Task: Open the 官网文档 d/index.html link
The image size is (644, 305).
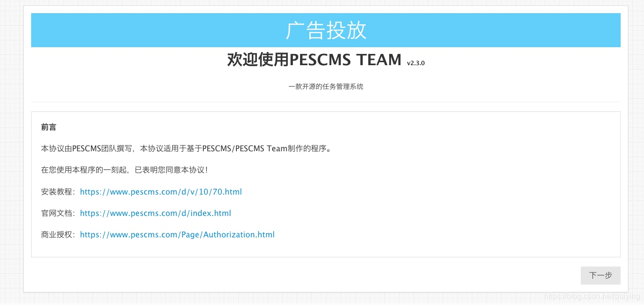Action: (155, 213)
